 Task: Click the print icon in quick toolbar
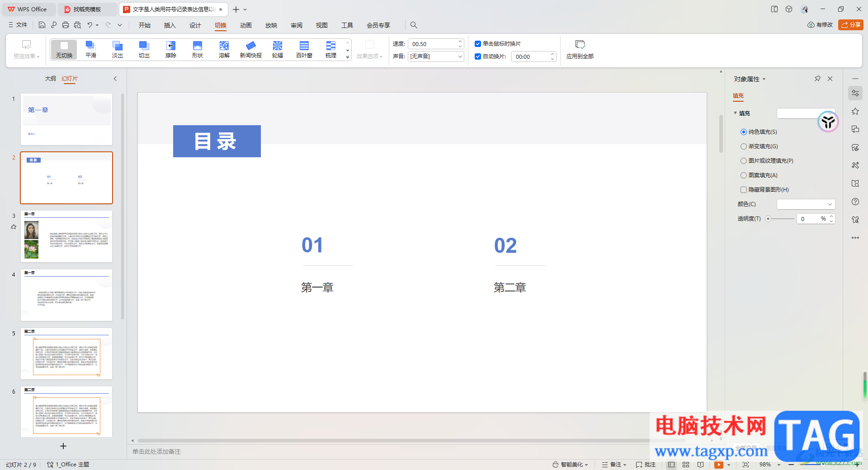tap(66, 25)
